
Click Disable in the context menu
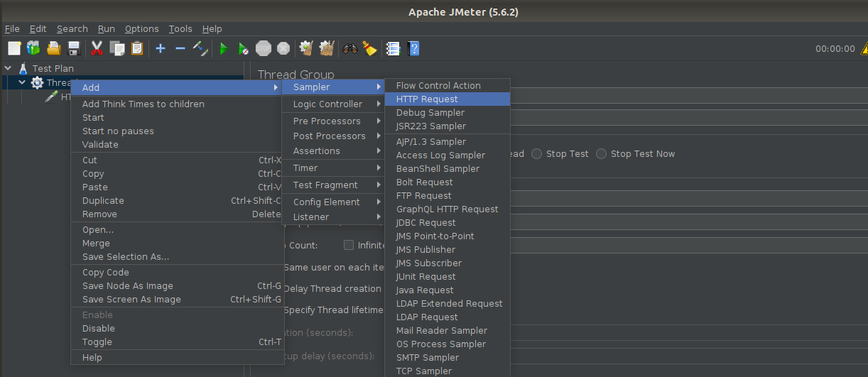tap(178, 328)
